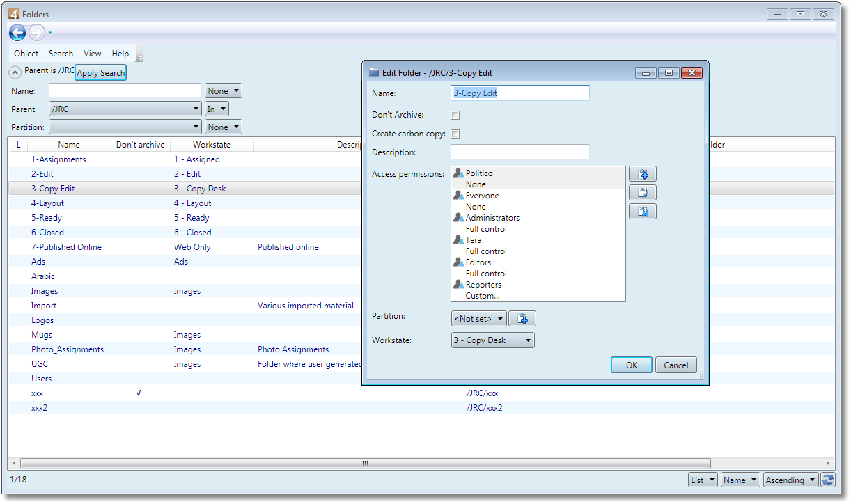Select the UGC folder row

coord(421,364)
